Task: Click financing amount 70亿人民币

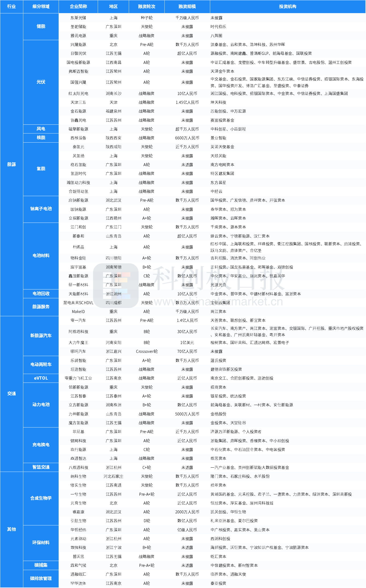Action: point(187,352)
